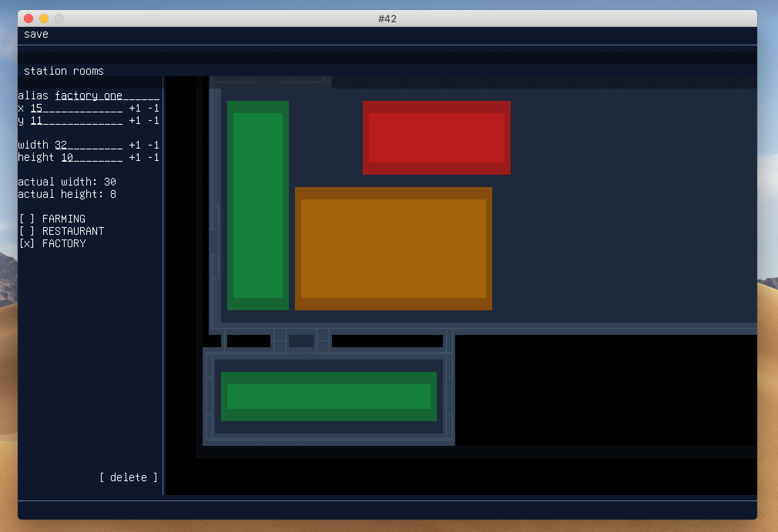Click the delete button
Image resolution: width=778 pixels, height=532 pixels.
(x=129, y=477)
